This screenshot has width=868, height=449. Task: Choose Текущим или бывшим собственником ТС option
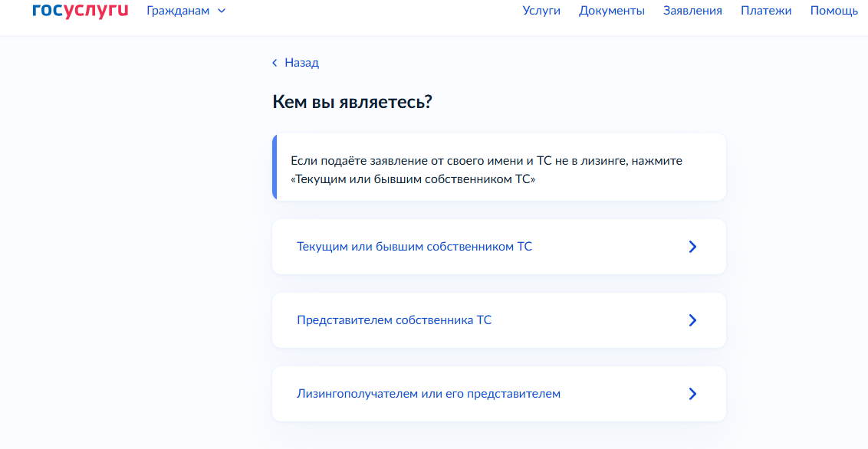tap(498, 247)
